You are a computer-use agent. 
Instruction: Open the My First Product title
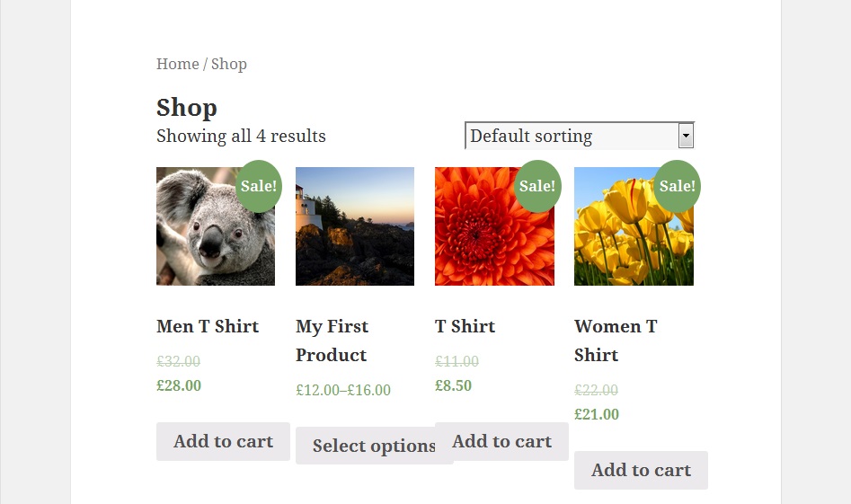click(332, 340)
